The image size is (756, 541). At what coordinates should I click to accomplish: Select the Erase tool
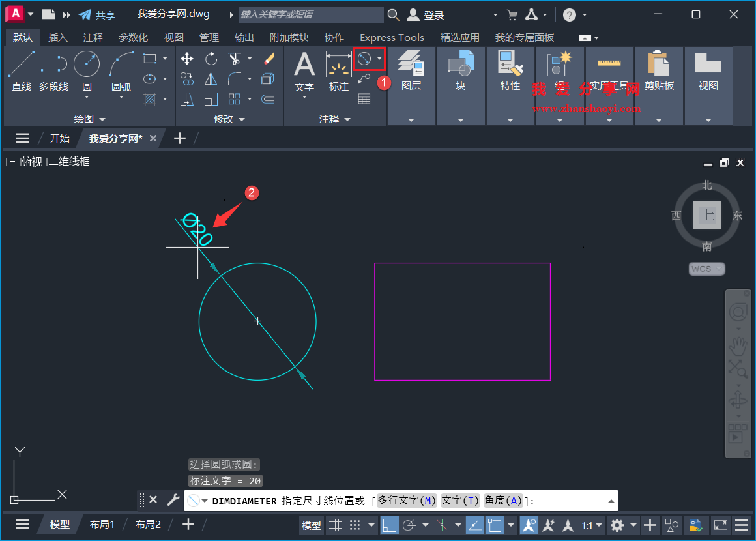pos(269,59)
